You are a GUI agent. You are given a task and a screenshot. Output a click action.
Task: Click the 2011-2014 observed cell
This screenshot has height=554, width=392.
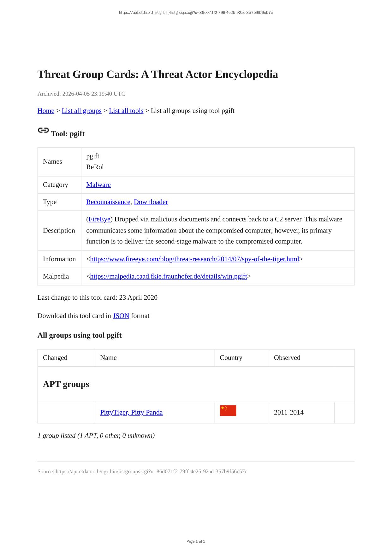coord(288,412)
